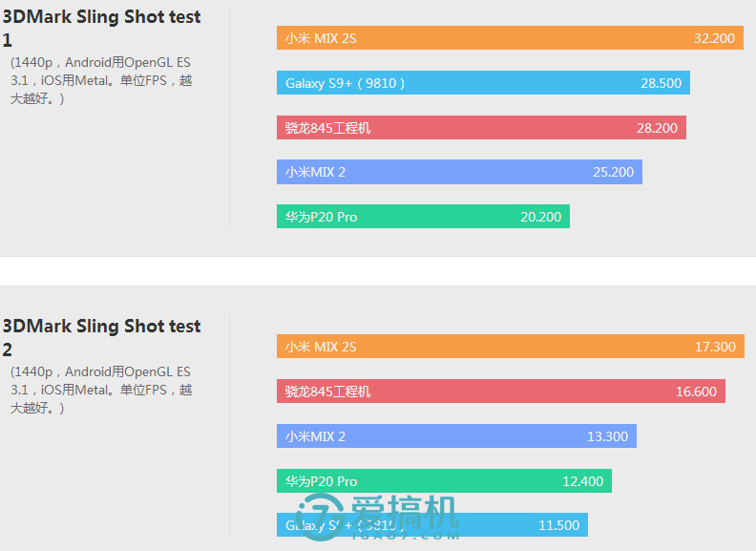
Task: Click the orange 小米 MIX 2S bar showing 17.300
Action: (x=511, y=346)
